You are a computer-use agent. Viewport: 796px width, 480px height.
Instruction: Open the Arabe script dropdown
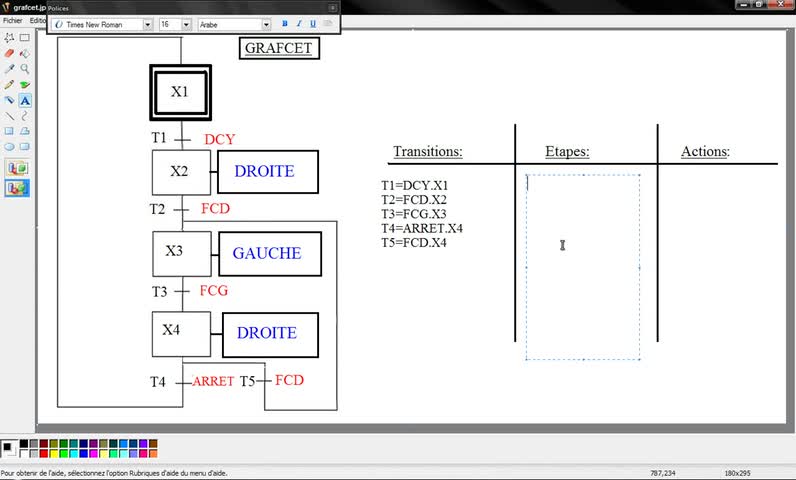point(266,24)
